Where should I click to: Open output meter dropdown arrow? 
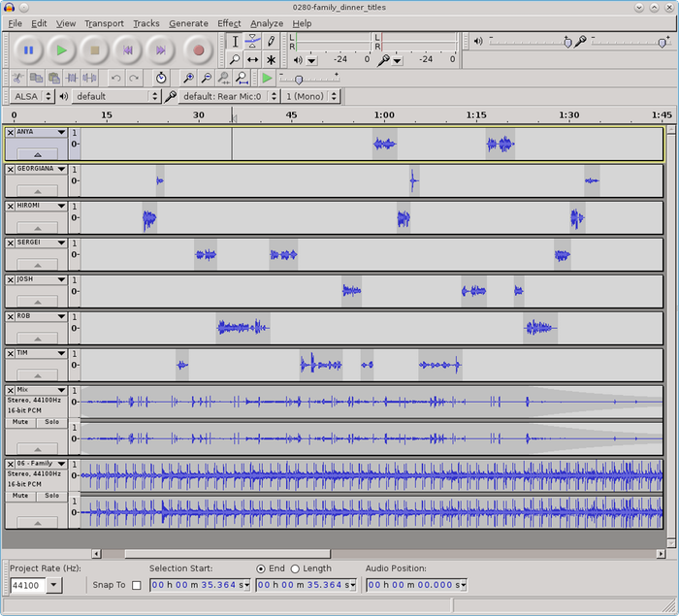311,61
